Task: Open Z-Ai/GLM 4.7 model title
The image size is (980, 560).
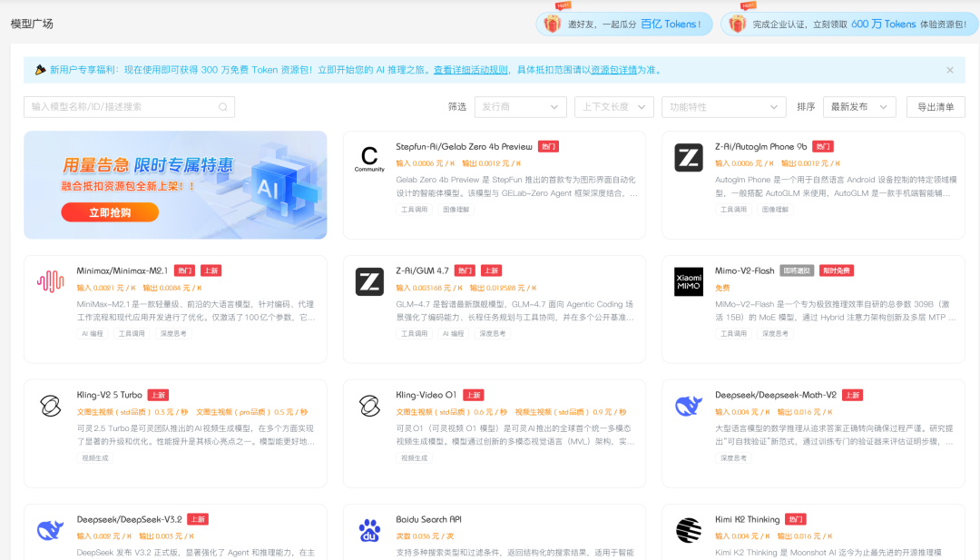Action: tap(422, 271)
